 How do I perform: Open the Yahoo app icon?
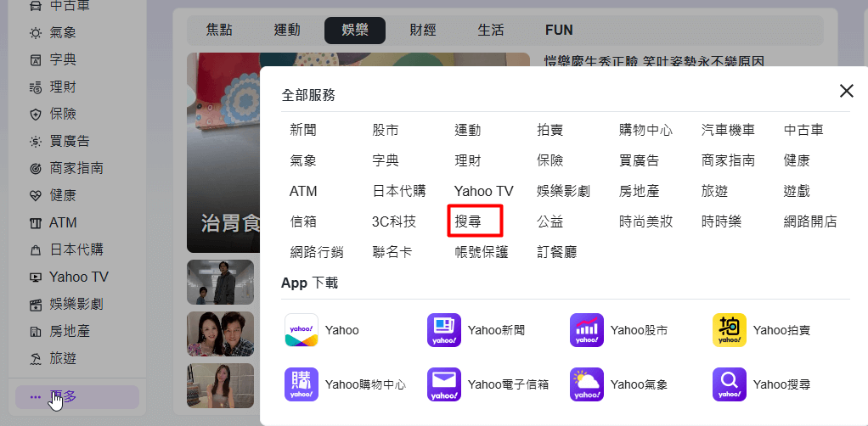tap(302, 330)
